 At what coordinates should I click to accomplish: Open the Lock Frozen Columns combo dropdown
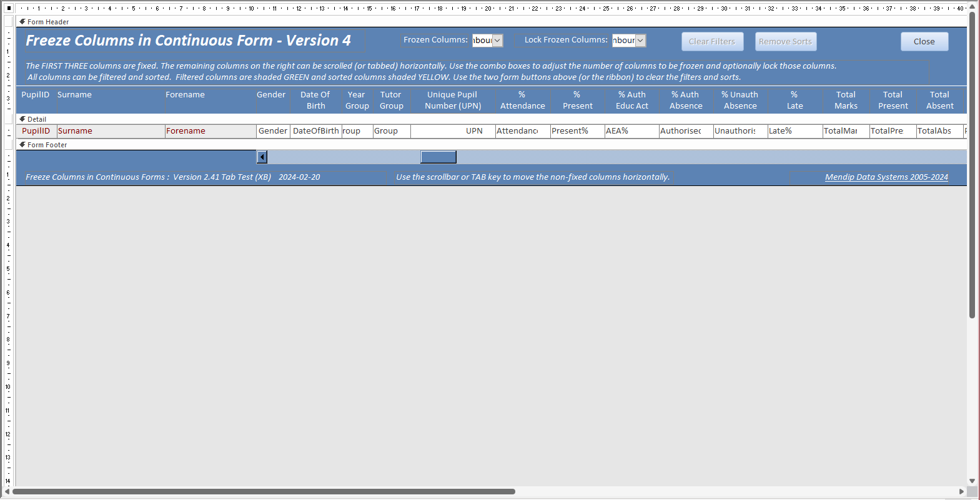pos(640,41)
